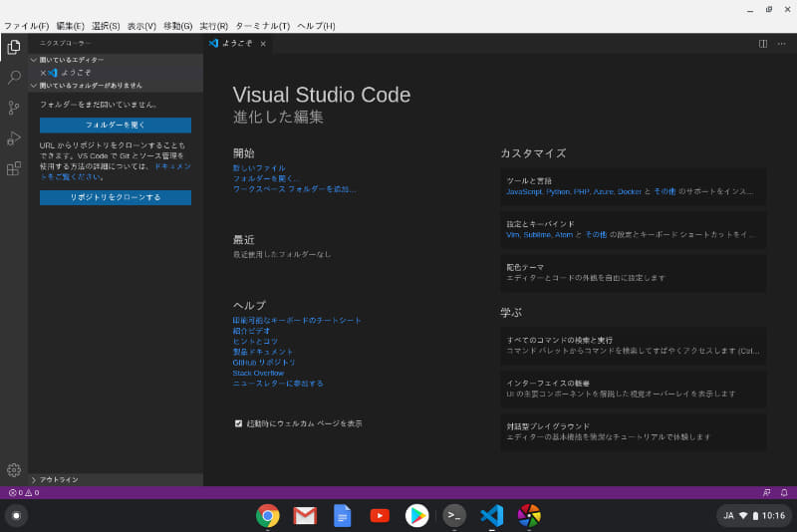Open the Chrome OS launcher button

point(16,516)
